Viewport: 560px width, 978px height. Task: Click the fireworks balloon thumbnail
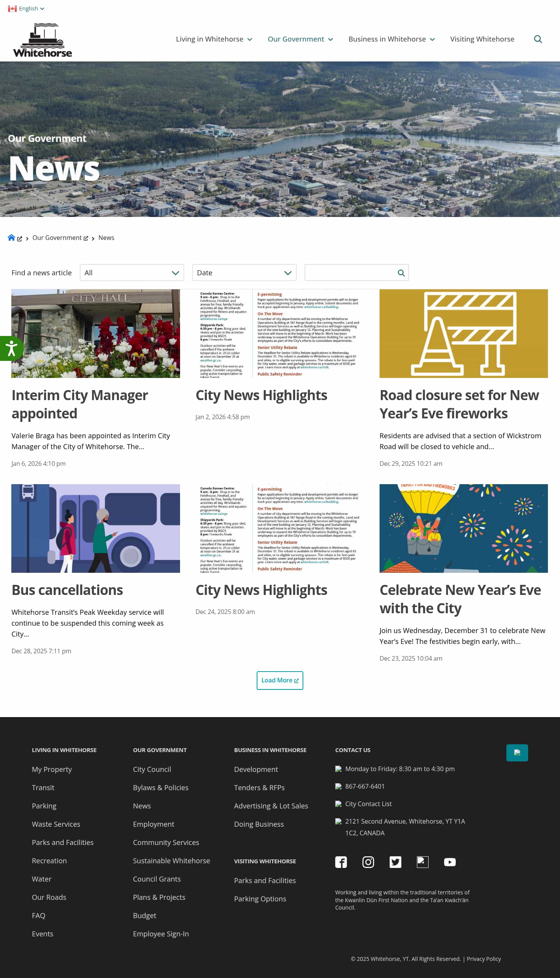click(464, 528)
